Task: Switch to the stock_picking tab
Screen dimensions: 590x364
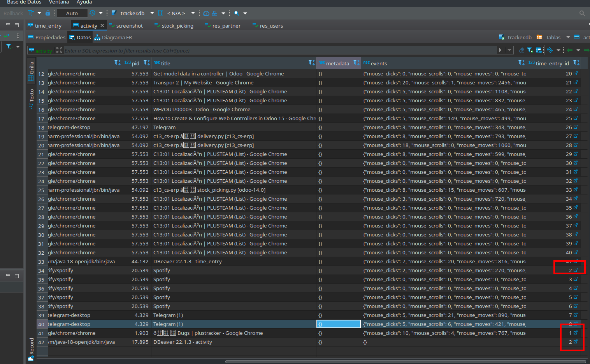Action: coord(174,26)
